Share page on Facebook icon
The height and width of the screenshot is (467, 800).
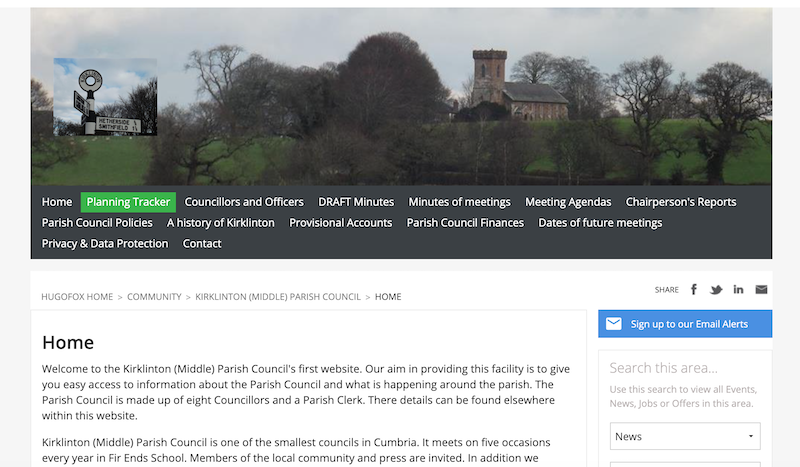tap(694, 290)
